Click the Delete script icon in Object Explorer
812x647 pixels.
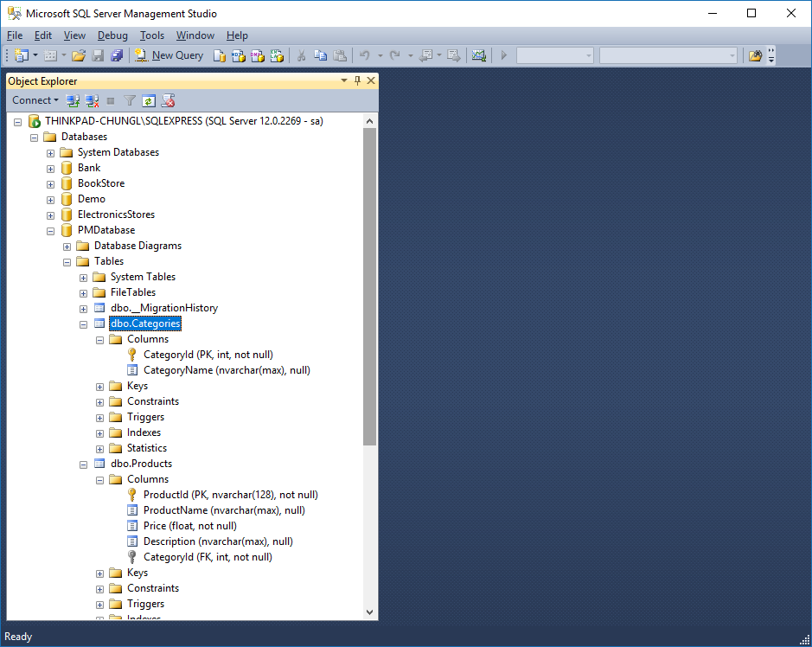tap(168, 100)
